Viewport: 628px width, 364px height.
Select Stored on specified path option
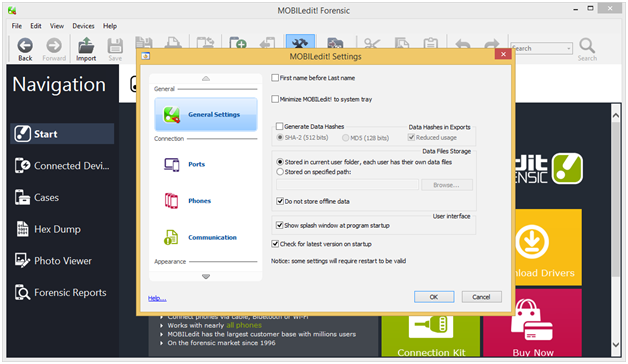280,172
